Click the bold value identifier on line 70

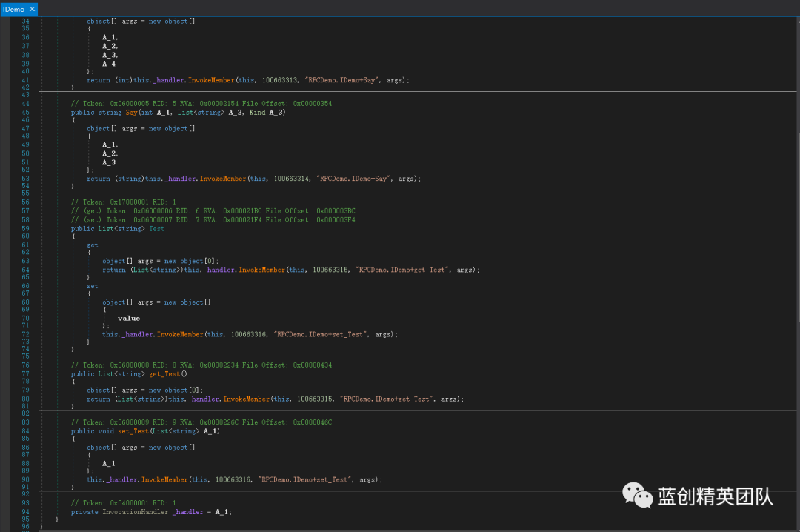click(x=129, y=319)
